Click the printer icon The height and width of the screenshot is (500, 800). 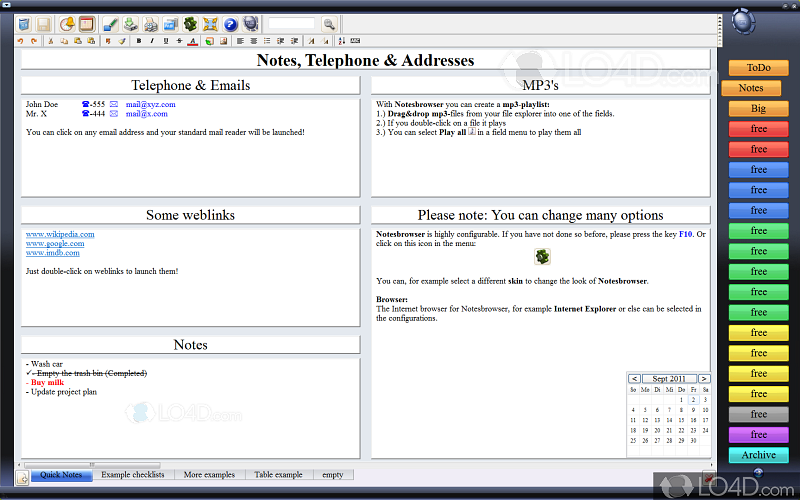coord(151,24)
